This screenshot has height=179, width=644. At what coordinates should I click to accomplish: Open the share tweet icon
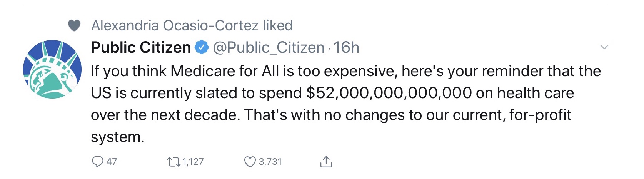pos(326,162)
